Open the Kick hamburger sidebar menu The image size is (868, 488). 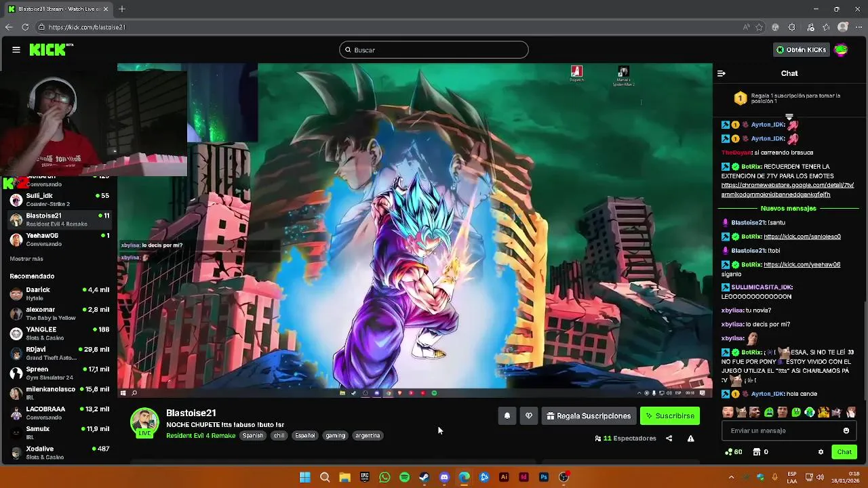click(16, 49)
